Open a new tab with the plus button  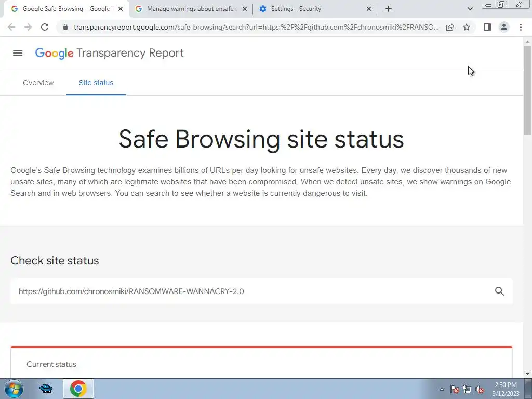389,9
